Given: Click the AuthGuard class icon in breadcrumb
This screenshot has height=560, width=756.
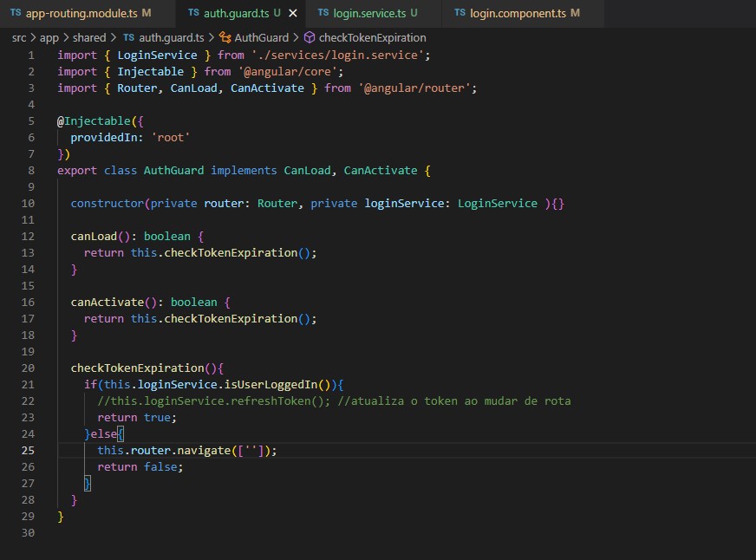Looking at the screenshot, I should (x=225, y=37).
